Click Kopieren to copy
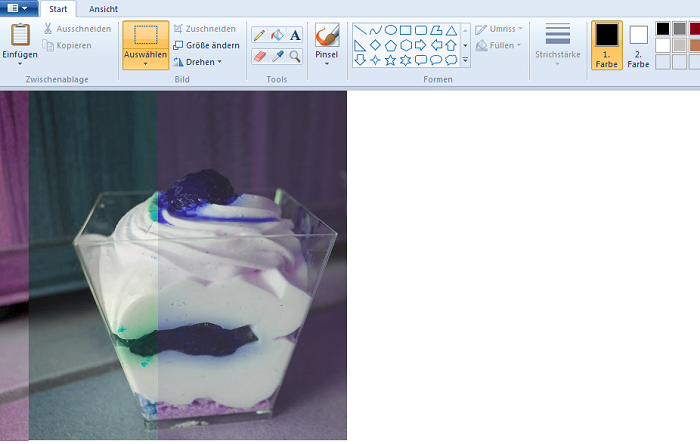 coord(67,45)
